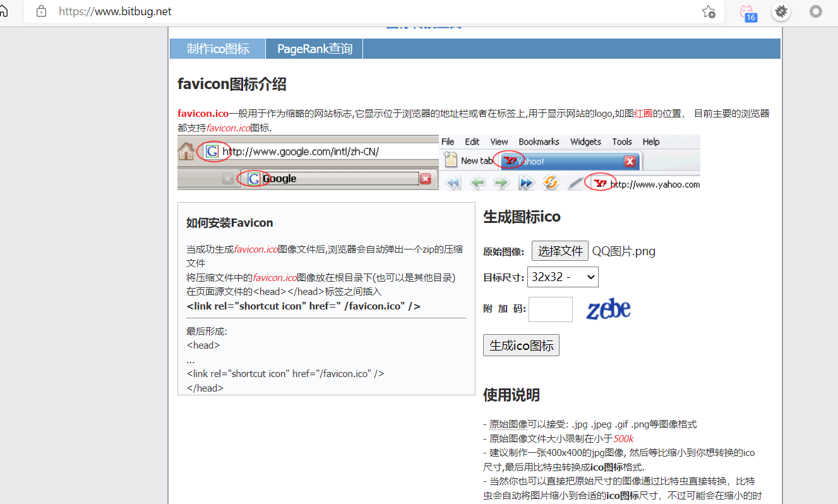Switch to the PageRank查询 tab
Viewport: 838px width, 504px height.
pyautogui.click(x=314, y=48)
